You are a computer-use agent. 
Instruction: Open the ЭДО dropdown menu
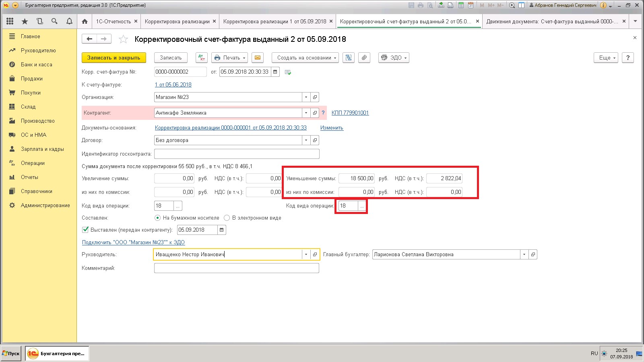pyautogui.click(x=394, y=58)
